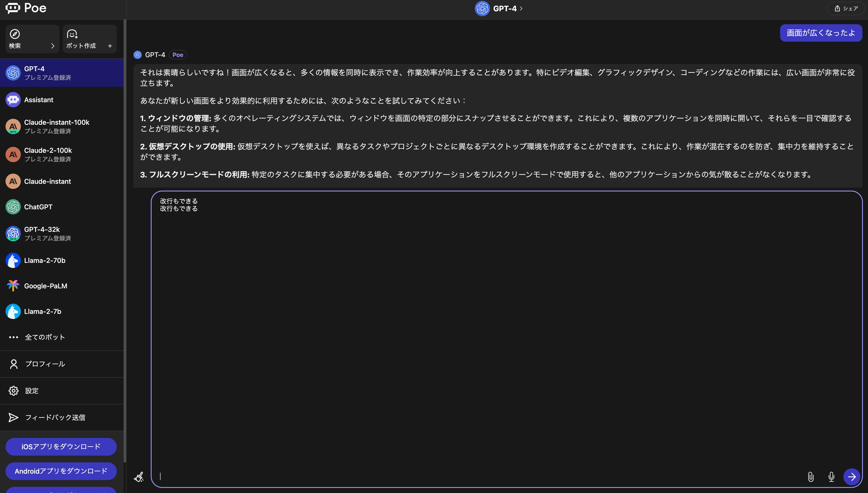Click the GPT-4 sender name above the reply
This screenshot has height=493, width=868.
[155, 55]
